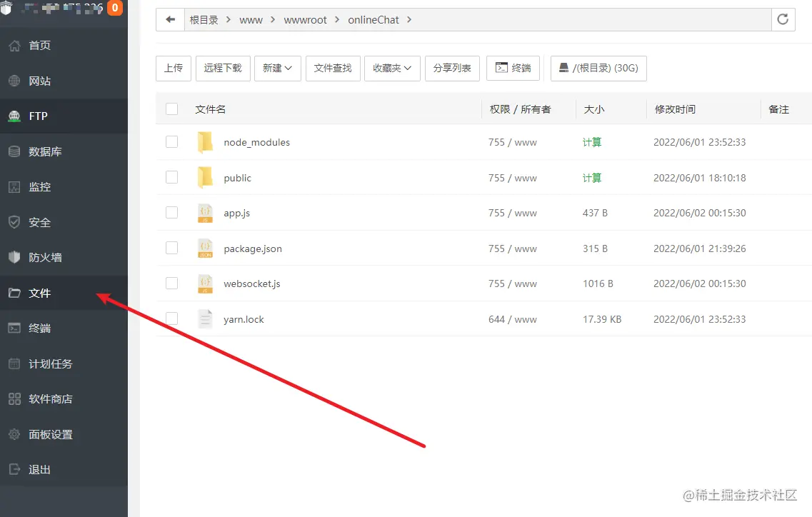The height and width of the screenshot is (517, 812).
Task: Click the shield icon beside 安全
Action: click(x=14, y=222)
